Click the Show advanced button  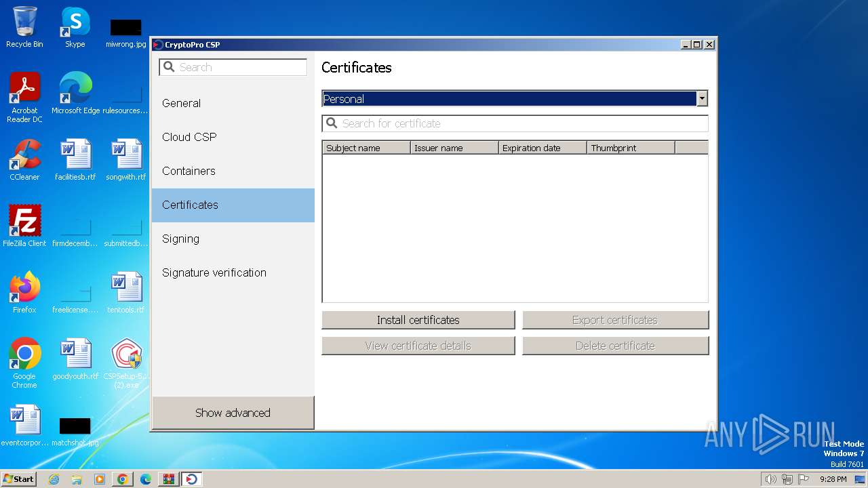point(233,413)
